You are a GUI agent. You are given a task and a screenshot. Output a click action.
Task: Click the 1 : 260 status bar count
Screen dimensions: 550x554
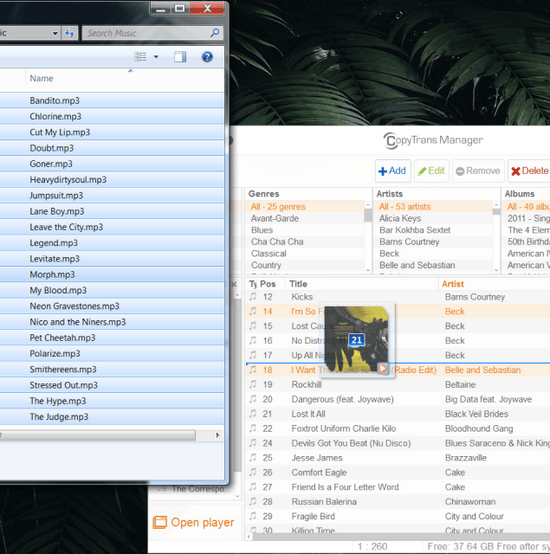372,547
